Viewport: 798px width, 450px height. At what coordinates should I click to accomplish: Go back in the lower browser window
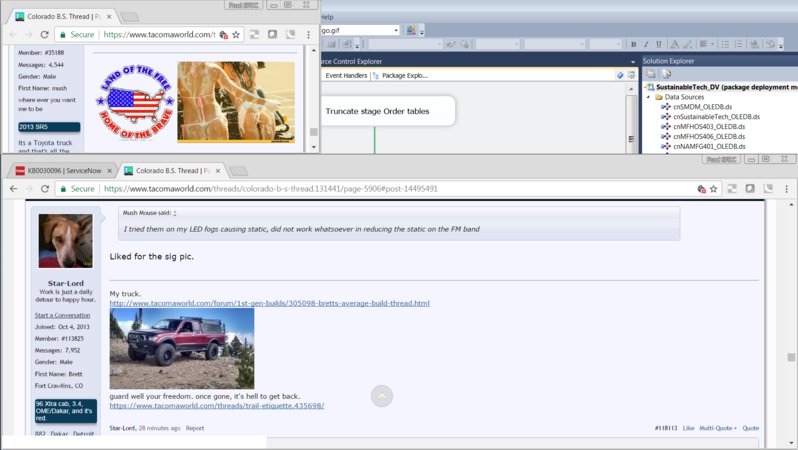13,189
